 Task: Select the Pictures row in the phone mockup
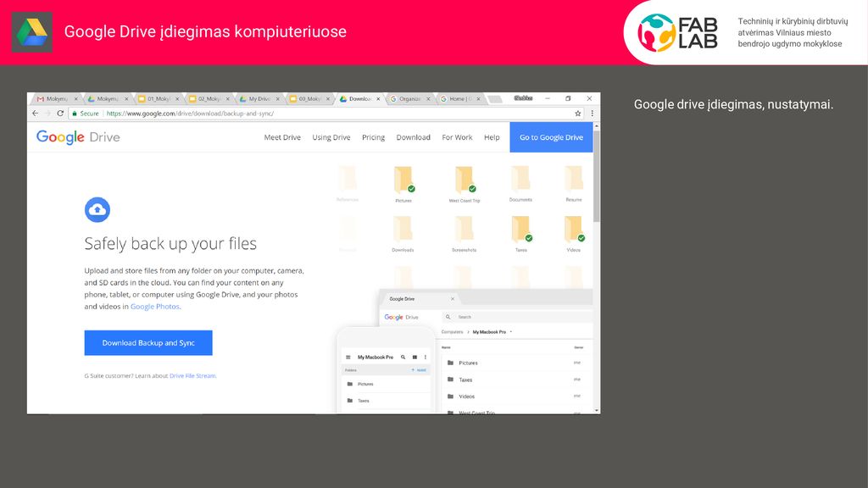click(387, 384)
